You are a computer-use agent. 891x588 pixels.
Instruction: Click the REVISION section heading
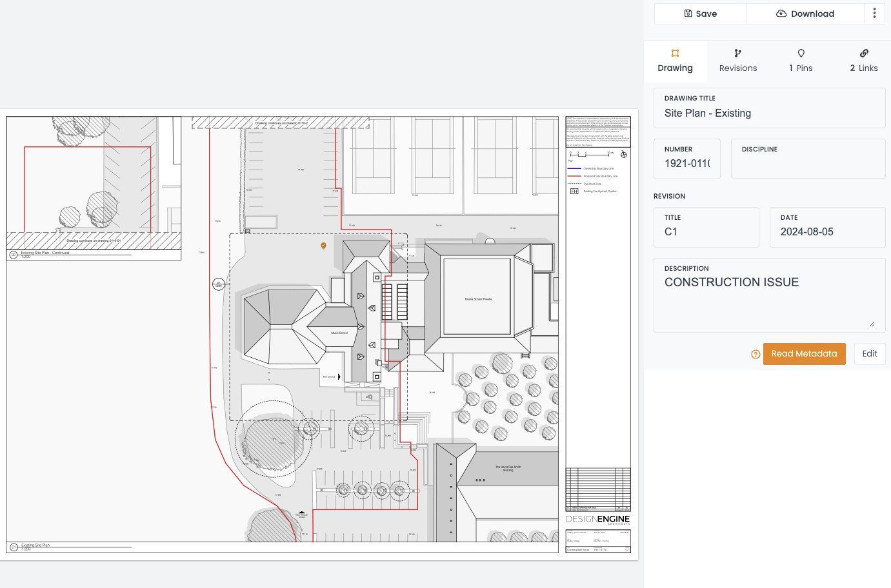[669, 196]
